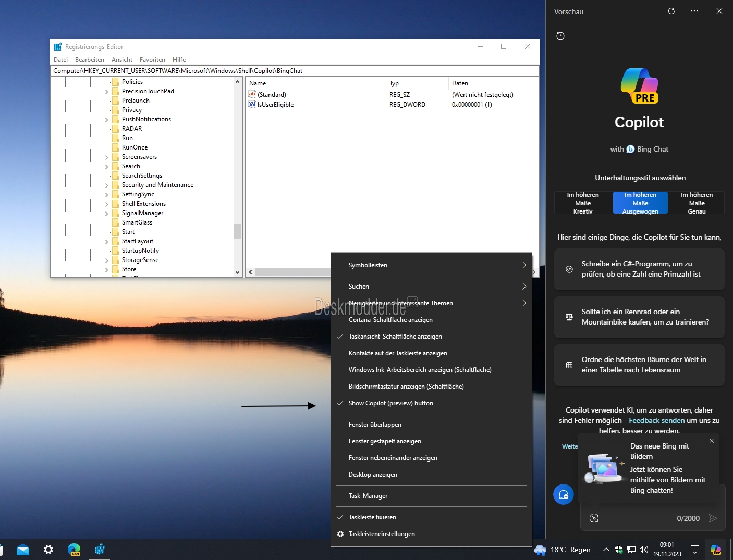Open the taskbar clock showing 09:01
This screenshot has height=560, width=733.
(x=667, y=550)
